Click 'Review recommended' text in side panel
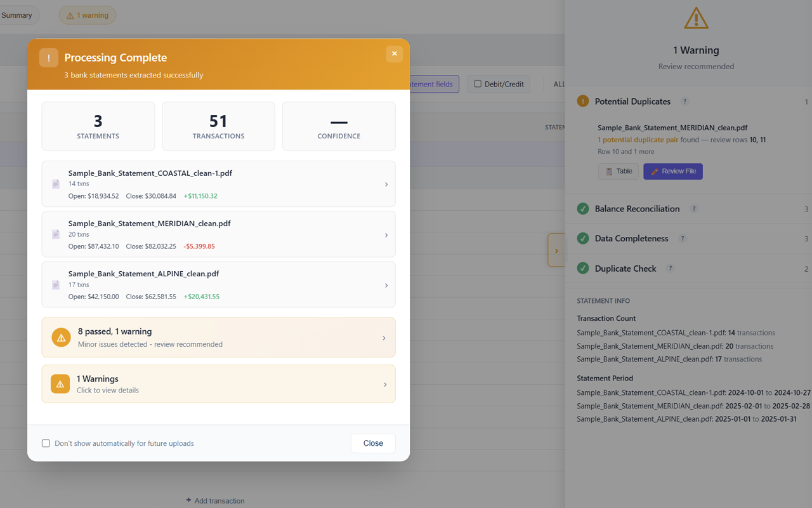Image resolution: width=812 pixels, height=508 pixels. point(696,66)
